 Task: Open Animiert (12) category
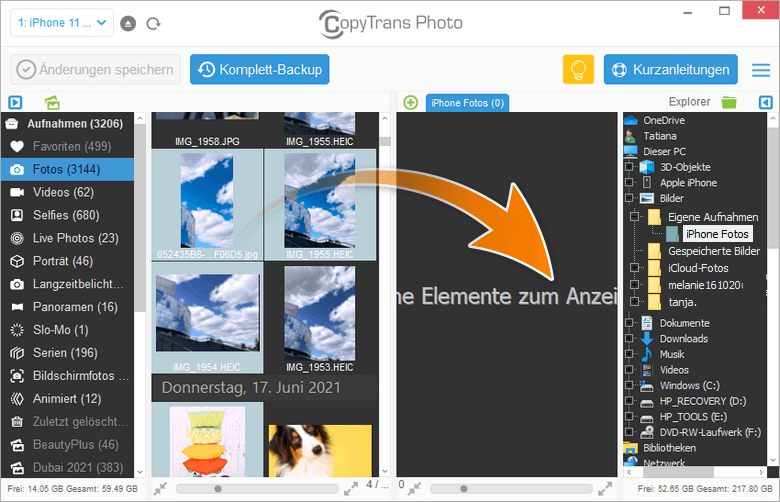click(x=68, y=399)
